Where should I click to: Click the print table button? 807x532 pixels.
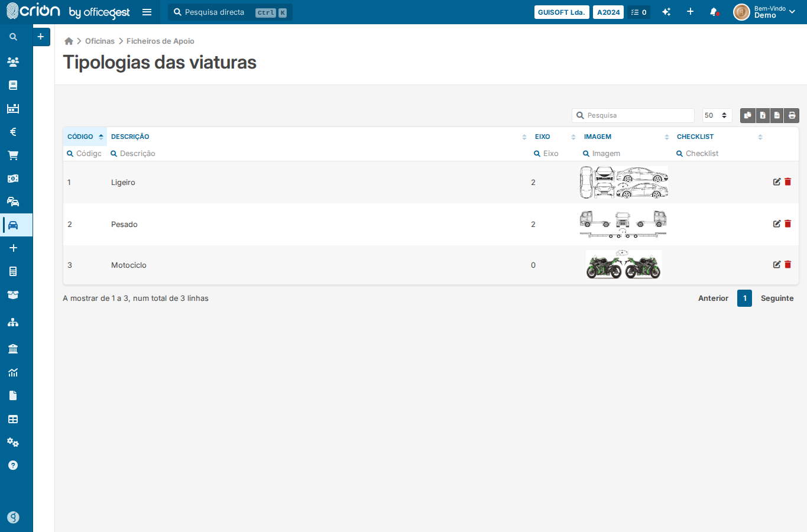tap(792, 115)
